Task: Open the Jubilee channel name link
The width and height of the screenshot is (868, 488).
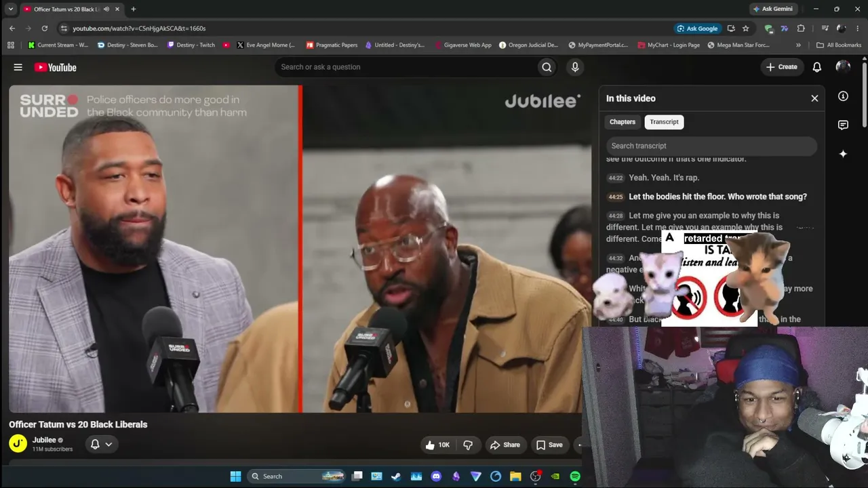Action: coord(44,440)
